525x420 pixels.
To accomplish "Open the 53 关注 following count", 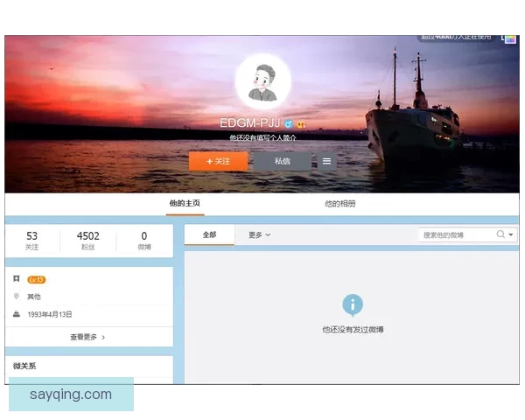I will tap(32, 241).
